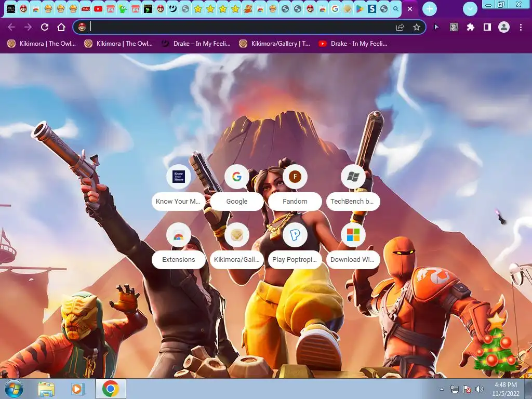Switch to the Google Play tab
This screenshot has height=399, width=532.
(360, 9)
